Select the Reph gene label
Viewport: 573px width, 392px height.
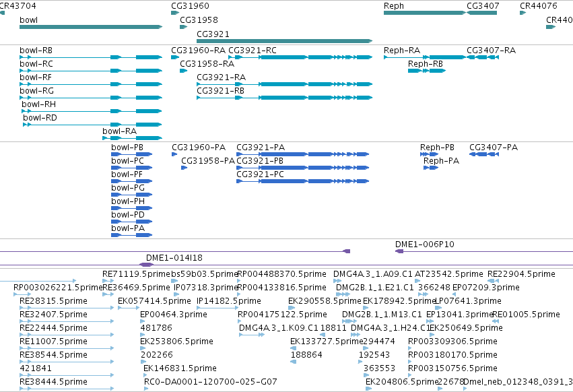click(x=394, y=6)
